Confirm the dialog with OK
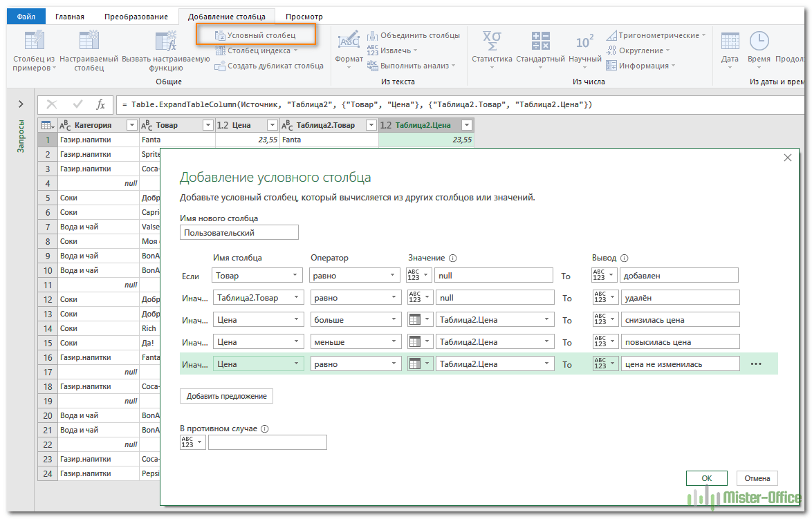812x519 pixels. tap(706, 478)
